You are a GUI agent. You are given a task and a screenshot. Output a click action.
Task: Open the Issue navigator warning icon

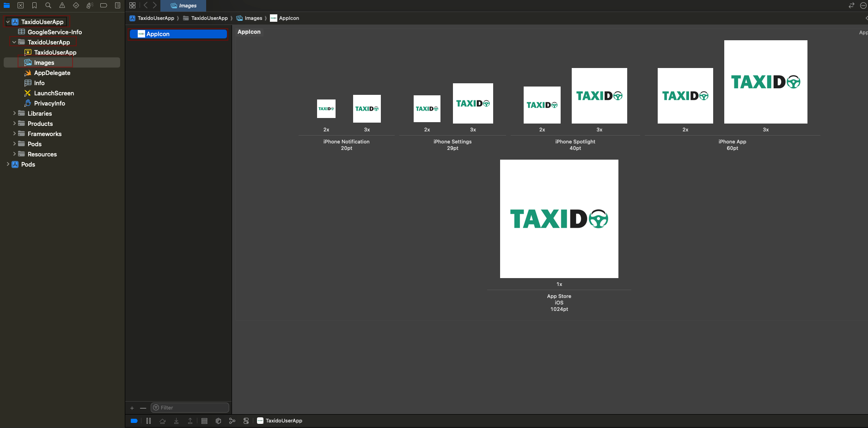pos(62,6)
